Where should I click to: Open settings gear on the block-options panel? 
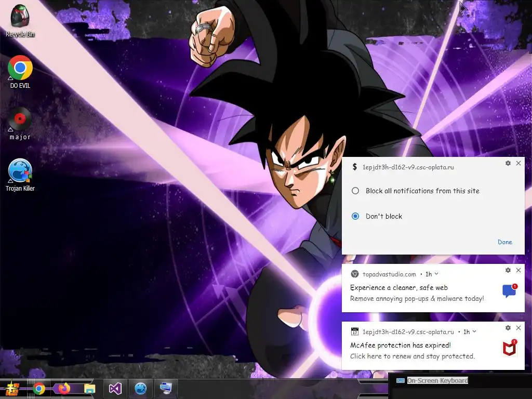tap(508, 163)
